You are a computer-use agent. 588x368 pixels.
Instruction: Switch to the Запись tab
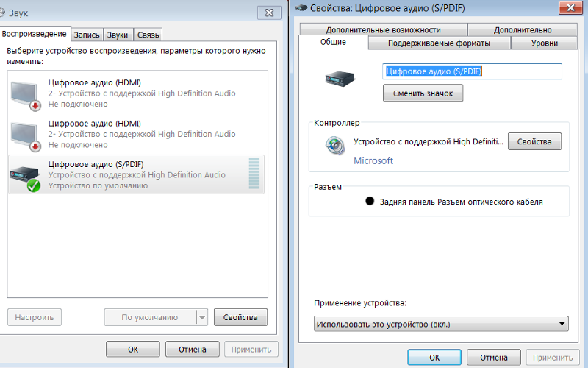(88, 35)
